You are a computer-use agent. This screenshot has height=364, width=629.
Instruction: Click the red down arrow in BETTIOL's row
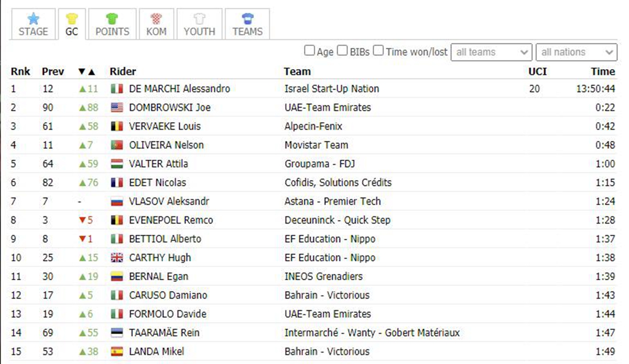[x=82, y=239]
